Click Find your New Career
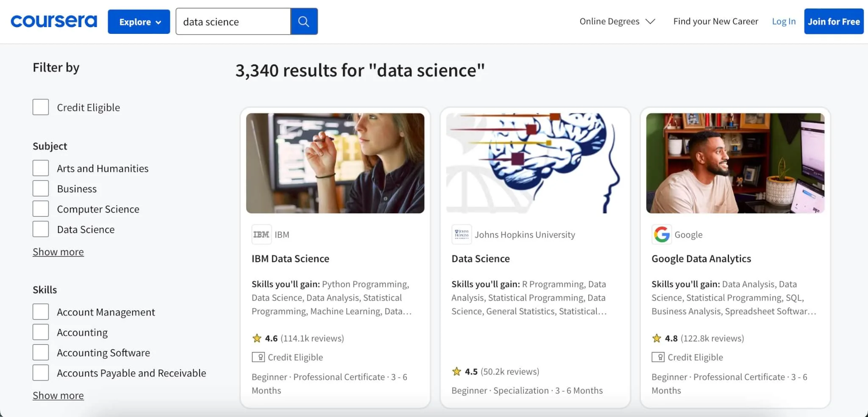The height and width of the screenshot is (417, 868). click(715, 21)
